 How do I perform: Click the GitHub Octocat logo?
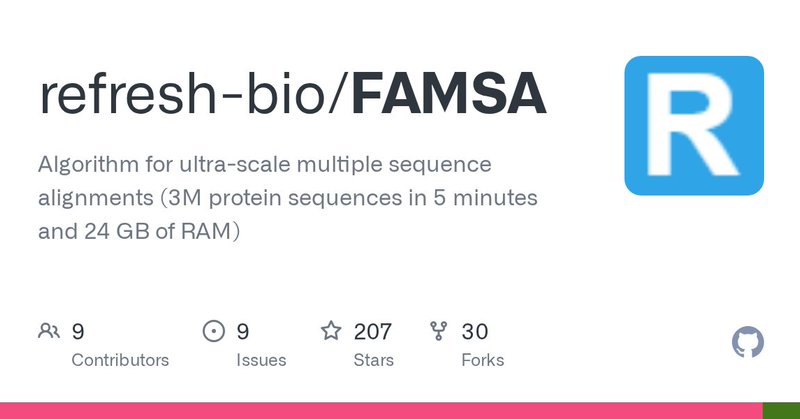(748, 343)
